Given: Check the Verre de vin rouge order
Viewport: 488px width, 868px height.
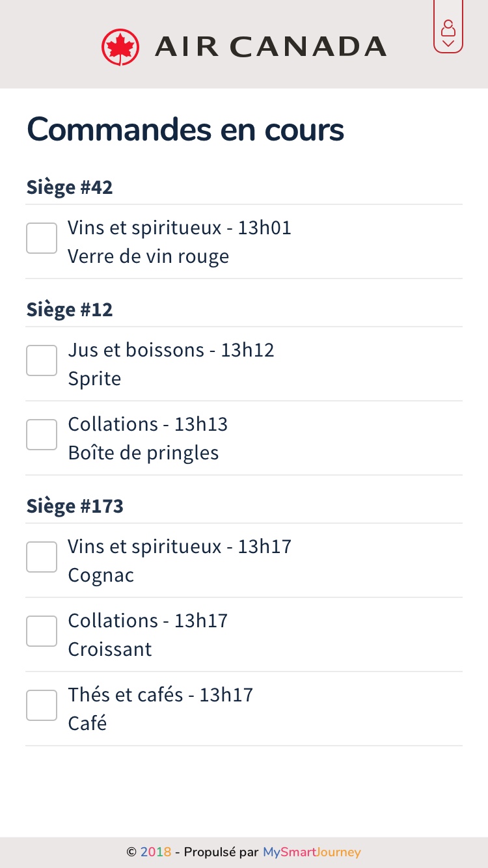Looking at the screenshot, I should (x=42, y=238).
